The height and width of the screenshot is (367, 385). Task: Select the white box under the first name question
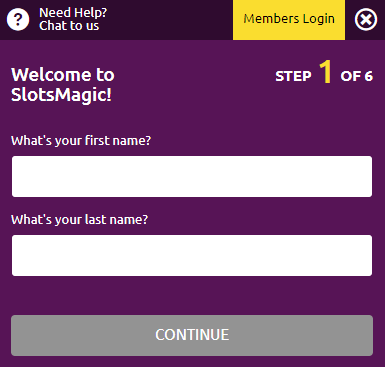pos(192,176)
